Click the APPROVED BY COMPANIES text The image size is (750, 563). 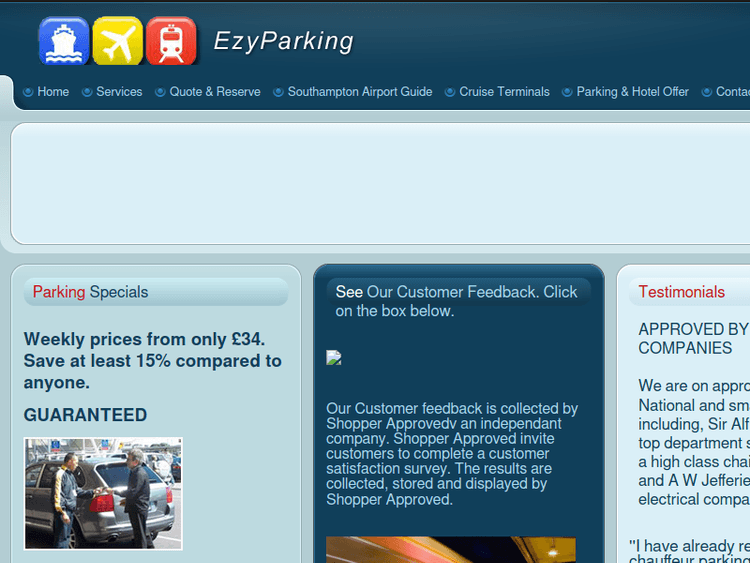click(694, 339)
